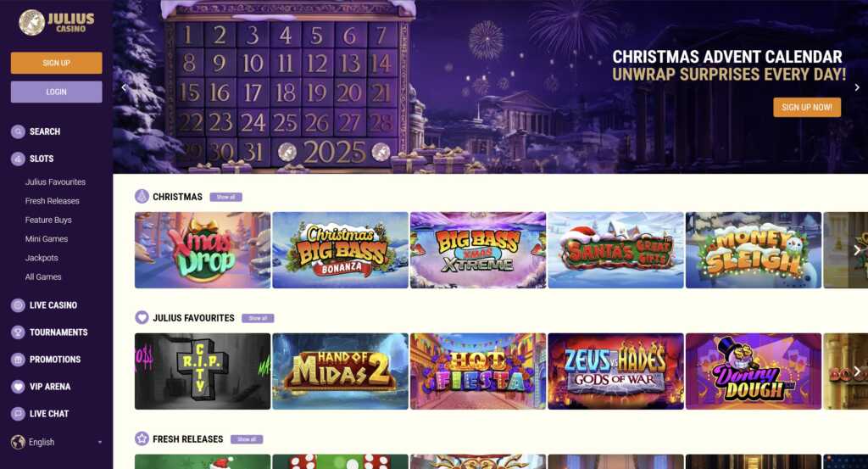Expand the English language dropdown

click(x=57, y=442)
